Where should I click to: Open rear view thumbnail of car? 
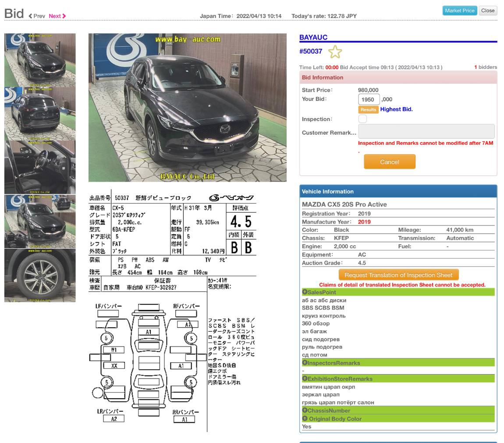40,114
